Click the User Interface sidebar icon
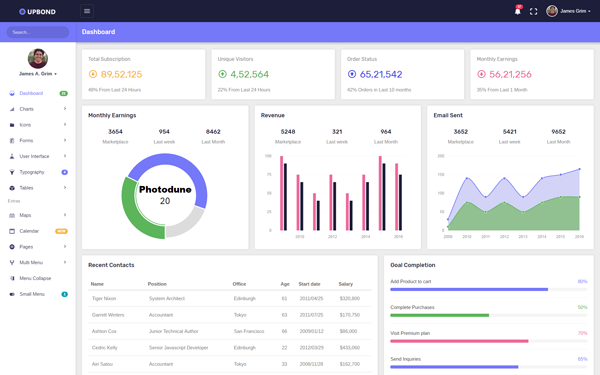The image size is (600, 375). (12, 156)
